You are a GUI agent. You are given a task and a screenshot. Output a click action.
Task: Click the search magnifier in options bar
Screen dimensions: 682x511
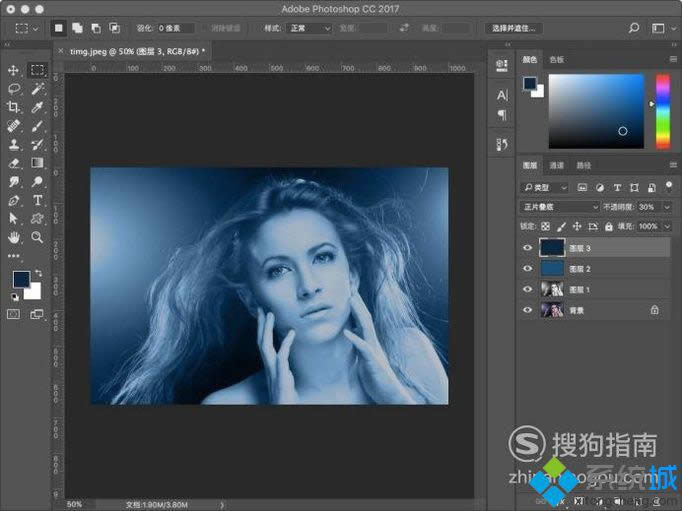pos(634,28)
